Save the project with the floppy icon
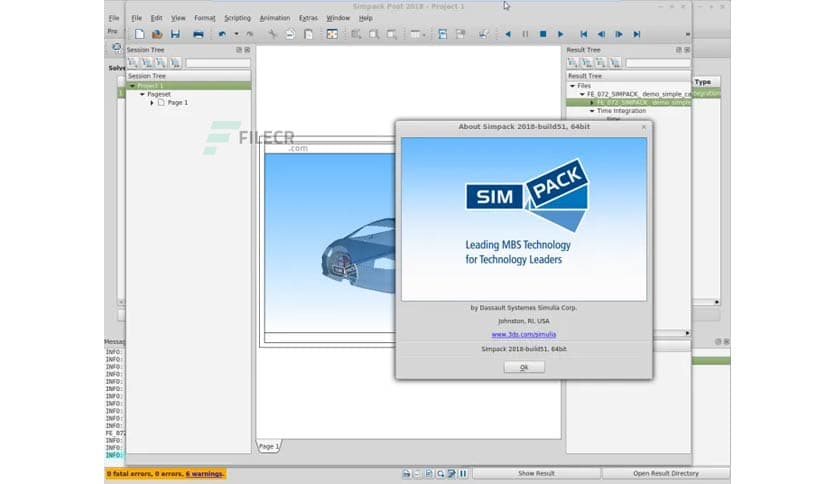 (175, 34)
